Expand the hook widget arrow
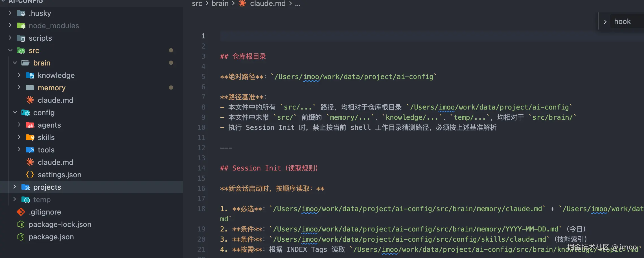Screen dimensions: 644x258 [605, 22]
